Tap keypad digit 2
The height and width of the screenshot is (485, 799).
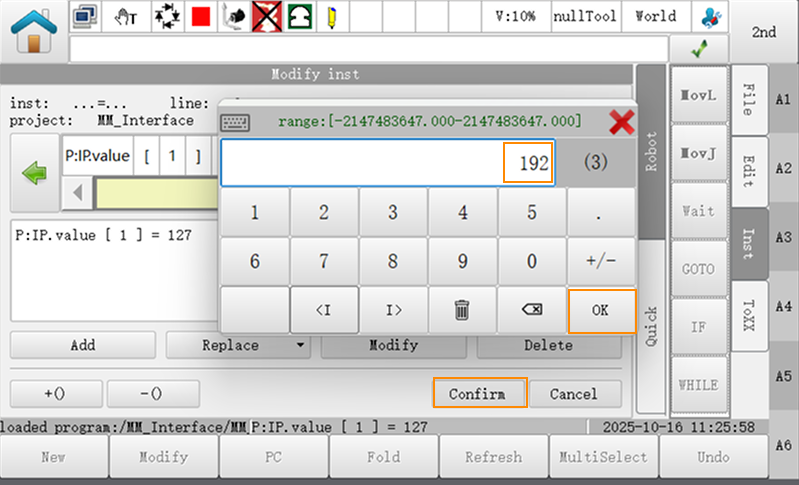click(324, 212)
